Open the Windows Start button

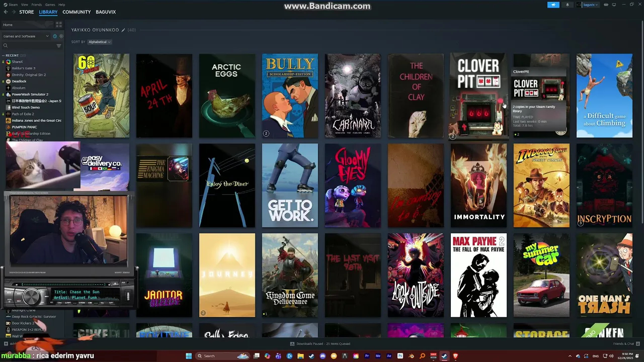pyautogui.click(x=189, y=356)
